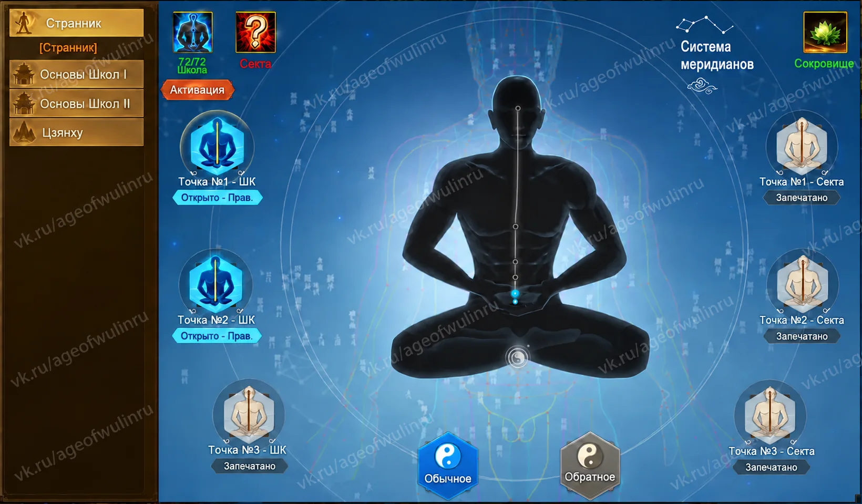Image resolution: width=862 pixels, height=504 pixels.
Task: Click Запечатано under Точка №3 - Секта
Action: coord(771,467)
